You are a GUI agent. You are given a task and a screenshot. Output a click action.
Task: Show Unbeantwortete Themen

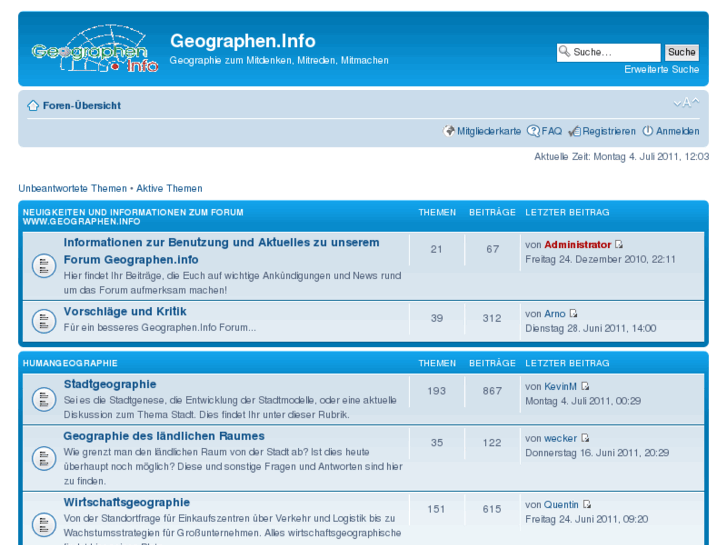[x=72, y=188]
